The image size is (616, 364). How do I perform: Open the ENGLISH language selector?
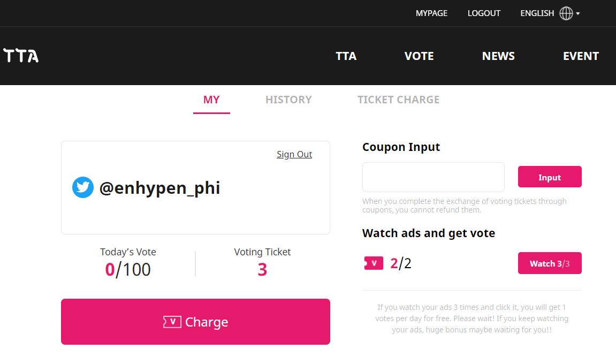click(x=537, y=13)
